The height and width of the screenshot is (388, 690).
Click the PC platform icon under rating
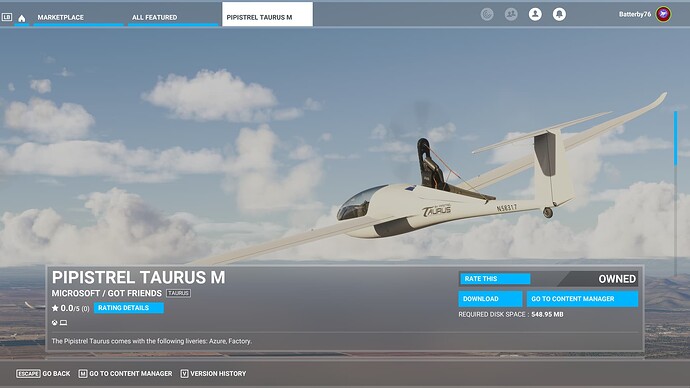[x=63, y=323]
